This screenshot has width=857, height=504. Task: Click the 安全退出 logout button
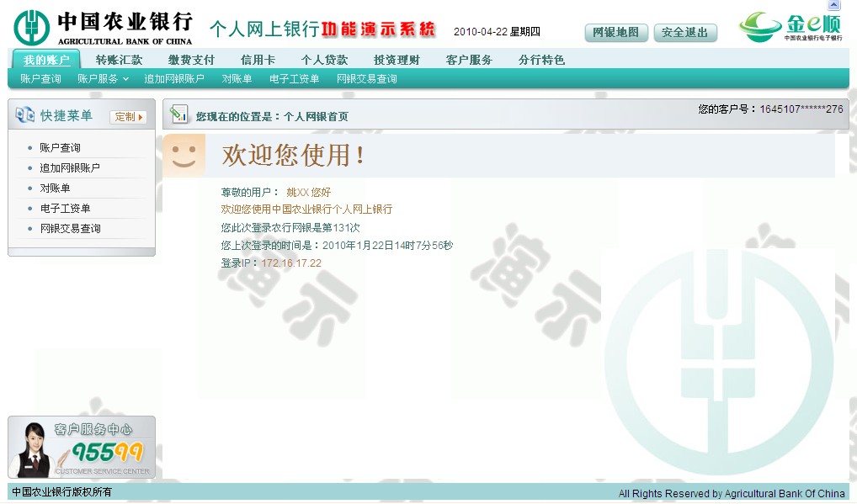[x=685, y=33]
